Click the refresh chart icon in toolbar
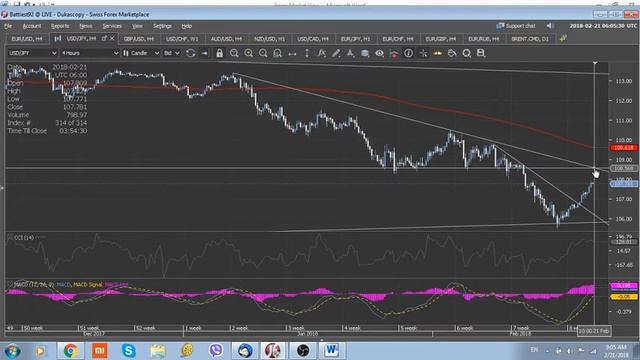The height and width of the screenshot is (360, 640). pyautogui.click(x=190, y=53)
